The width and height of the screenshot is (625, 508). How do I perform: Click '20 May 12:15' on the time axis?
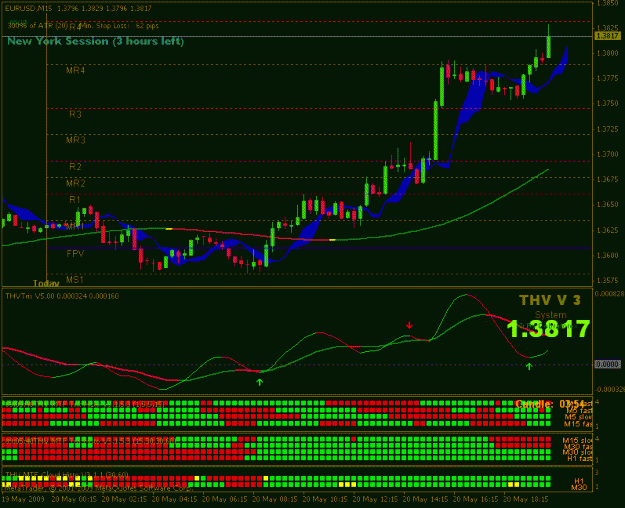point(375,499)
